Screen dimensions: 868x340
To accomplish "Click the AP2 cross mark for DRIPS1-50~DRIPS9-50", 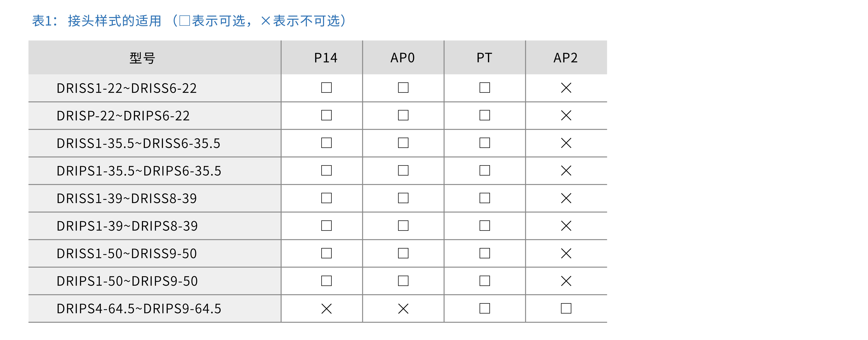I will tap(566, 281).
